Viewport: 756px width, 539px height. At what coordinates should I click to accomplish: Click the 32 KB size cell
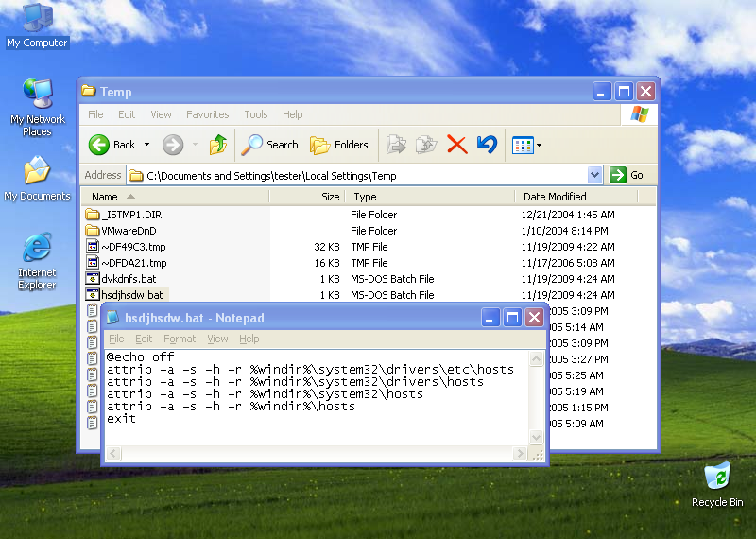point(326,247)
